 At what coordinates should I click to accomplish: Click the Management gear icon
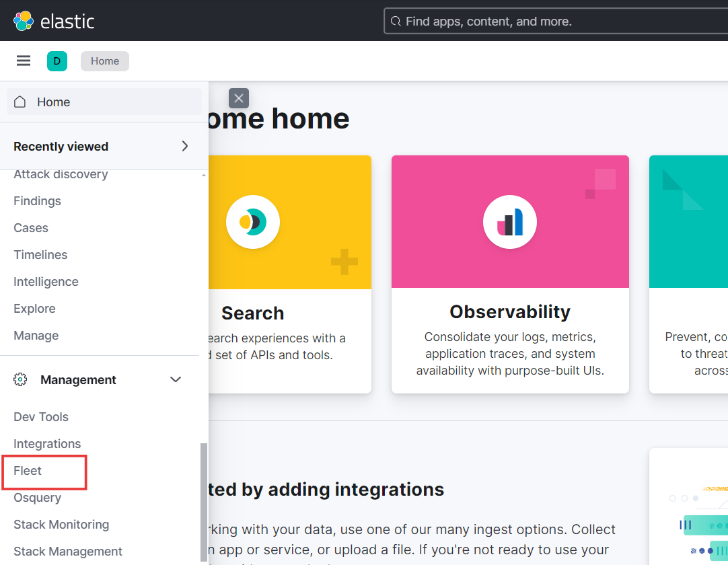20,379
